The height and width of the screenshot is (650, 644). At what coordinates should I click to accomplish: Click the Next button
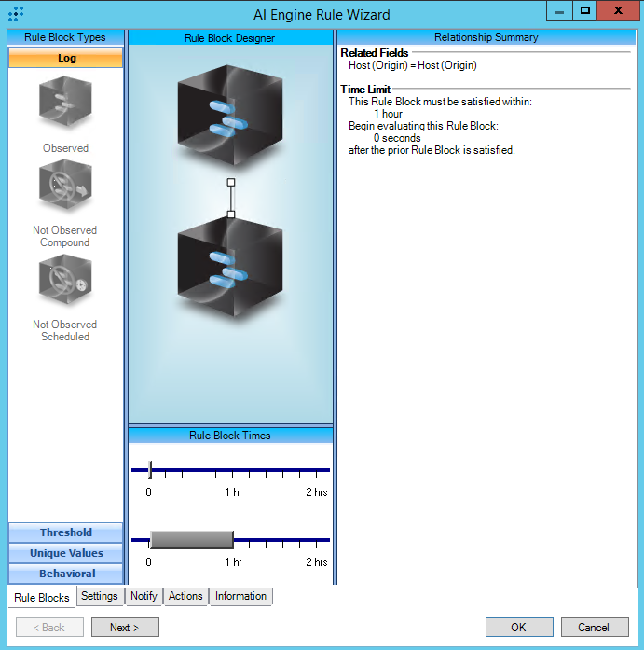pyautogui.click(x=125, y=628)
